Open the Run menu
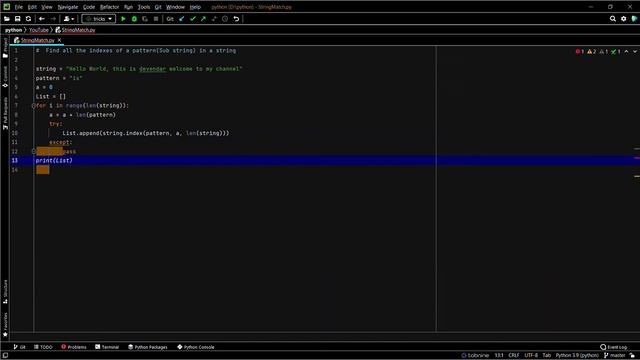This screenshot has height=360, width=640. click(129, 7)
